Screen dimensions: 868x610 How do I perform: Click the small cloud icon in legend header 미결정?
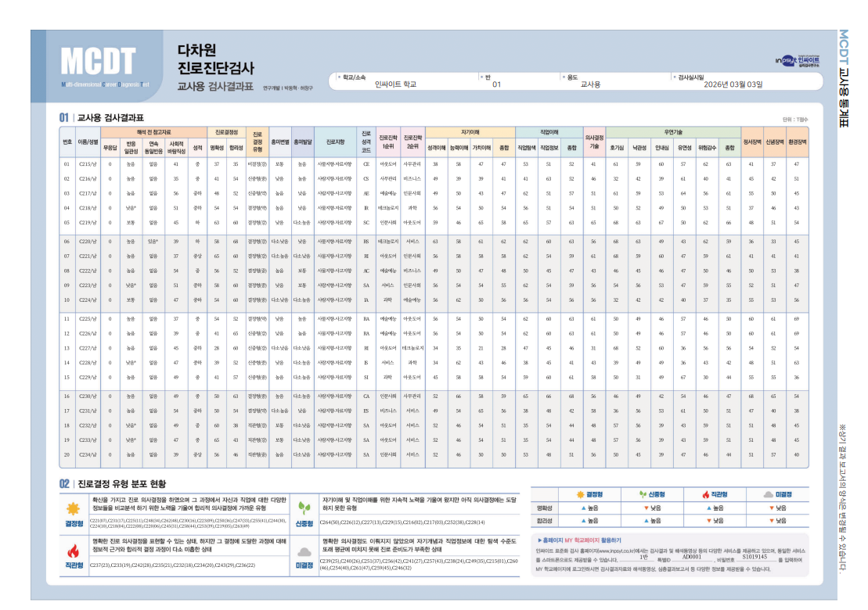[769, 494]
